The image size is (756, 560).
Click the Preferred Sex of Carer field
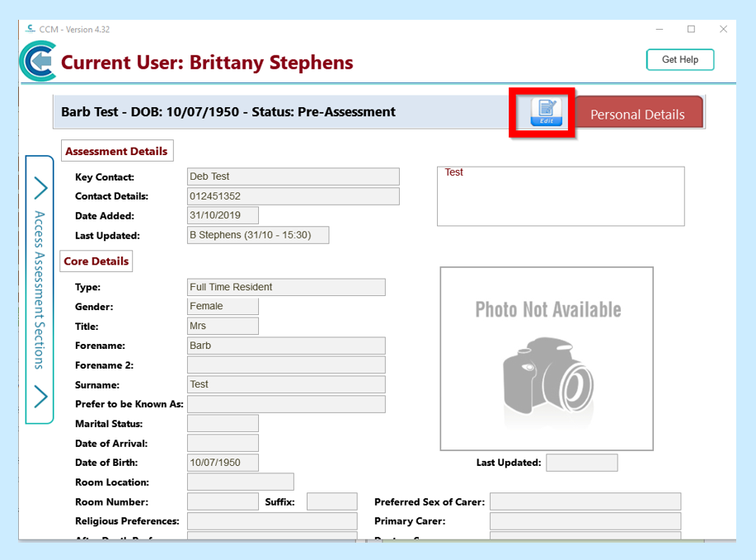pos(585,501)
